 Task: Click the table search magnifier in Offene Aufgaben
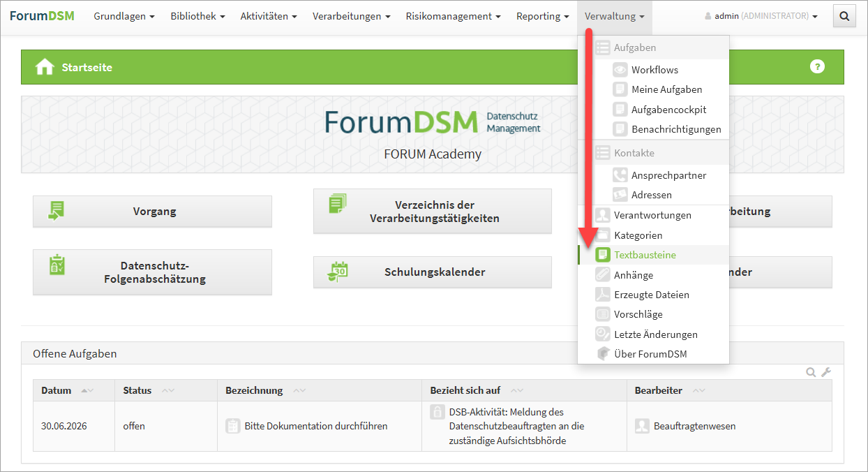[811, 372]
